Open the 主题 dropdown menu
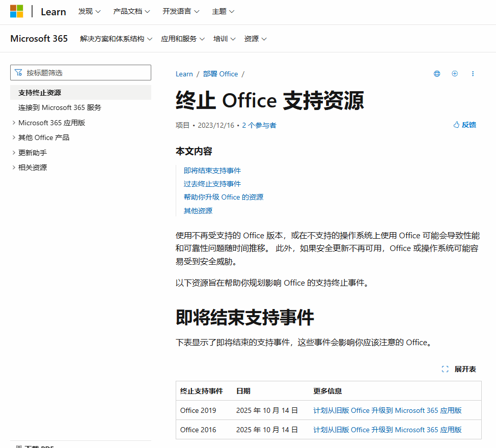The width and height of the screenshot is (496, 448). [223, 11]
